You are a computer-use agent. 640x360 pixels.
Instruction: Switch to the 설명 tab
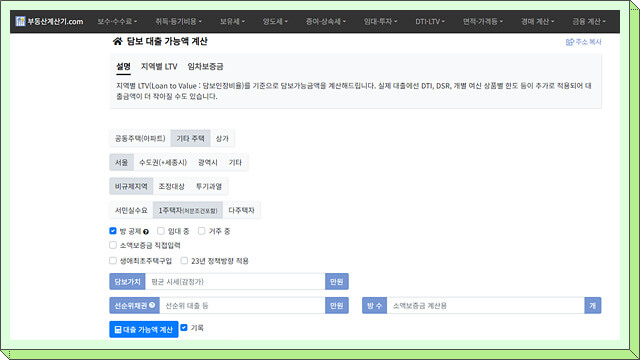click(123, 67)
